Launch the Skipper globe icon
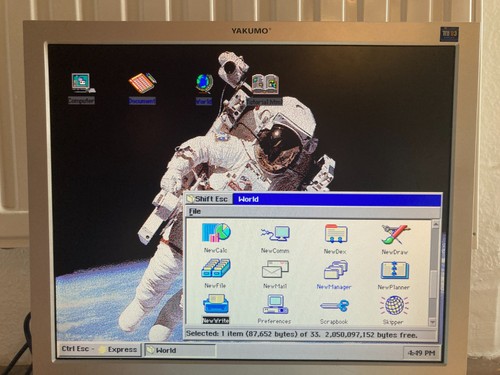This screenshot has width=500, height=375. 394,305
